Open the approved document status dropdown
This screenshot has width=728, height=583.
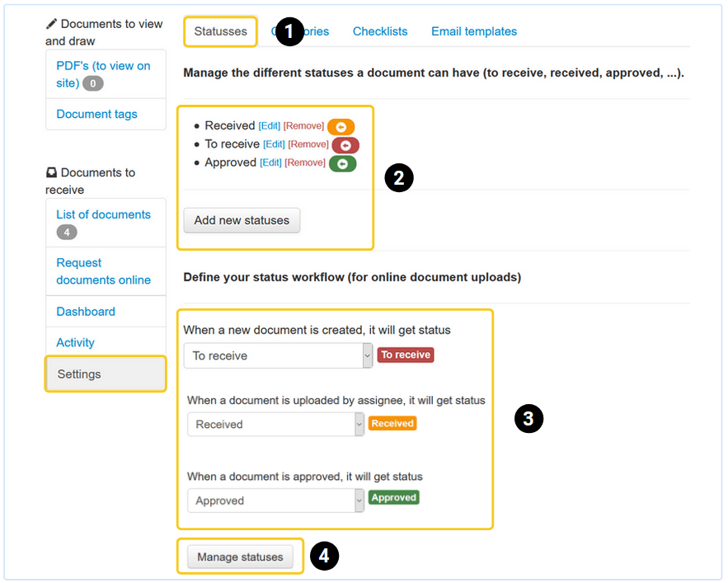(x=275, y=501)
